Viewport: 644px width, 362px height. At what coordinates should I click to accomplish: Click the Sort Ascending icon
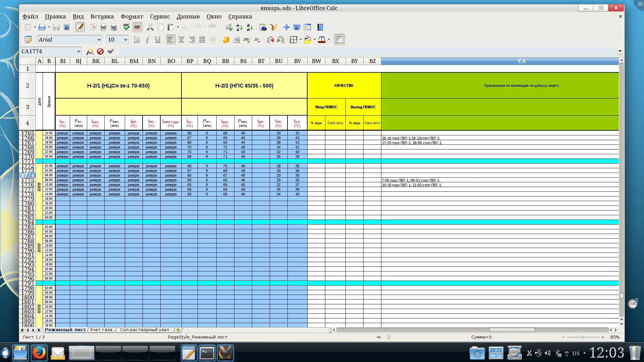coord(239,27)
